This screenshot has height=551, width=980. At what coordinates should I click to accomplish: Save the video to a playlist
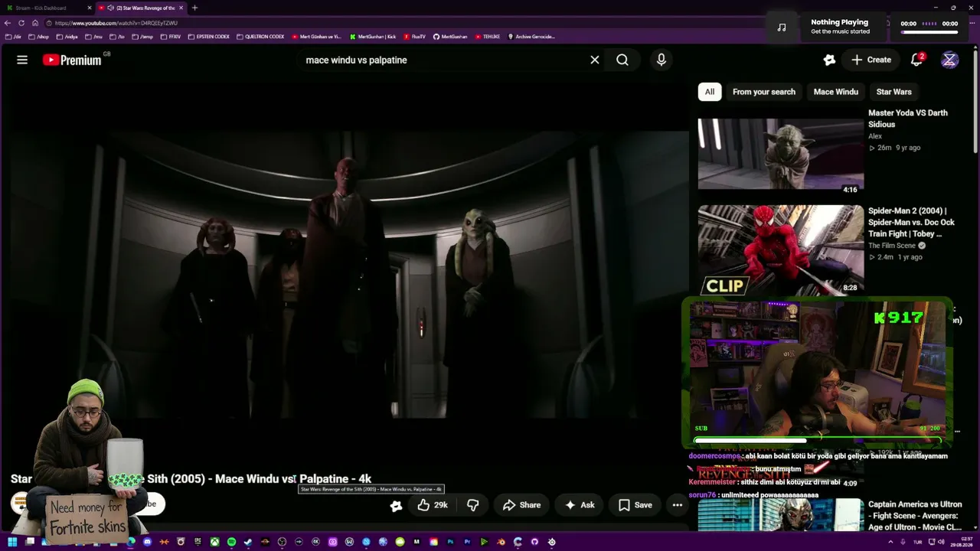(x=635, y=505)
